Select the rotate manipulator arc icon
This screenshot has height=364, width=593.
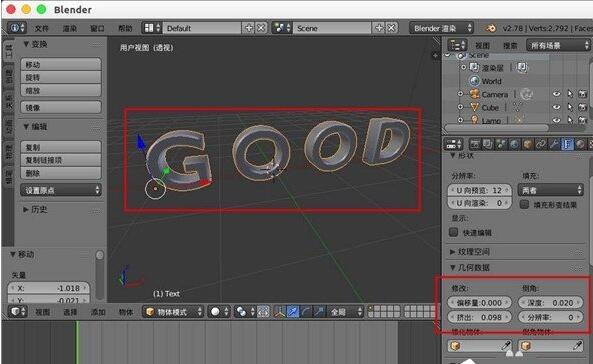coord(306,312)
